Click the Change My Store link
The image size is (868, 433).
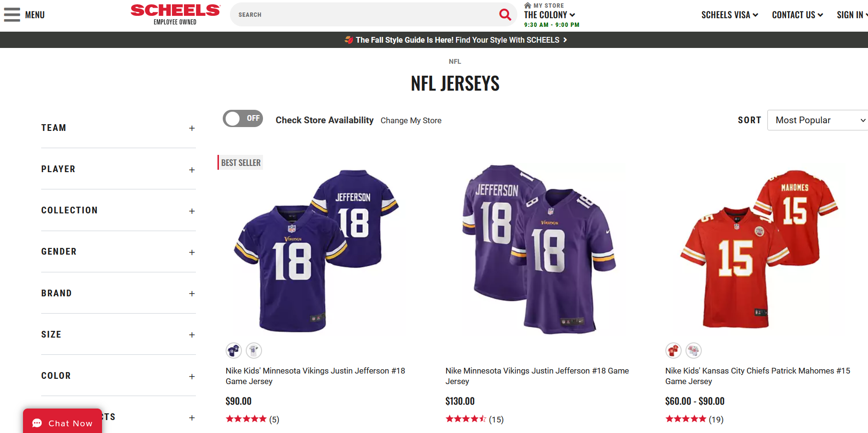(411, 121)
